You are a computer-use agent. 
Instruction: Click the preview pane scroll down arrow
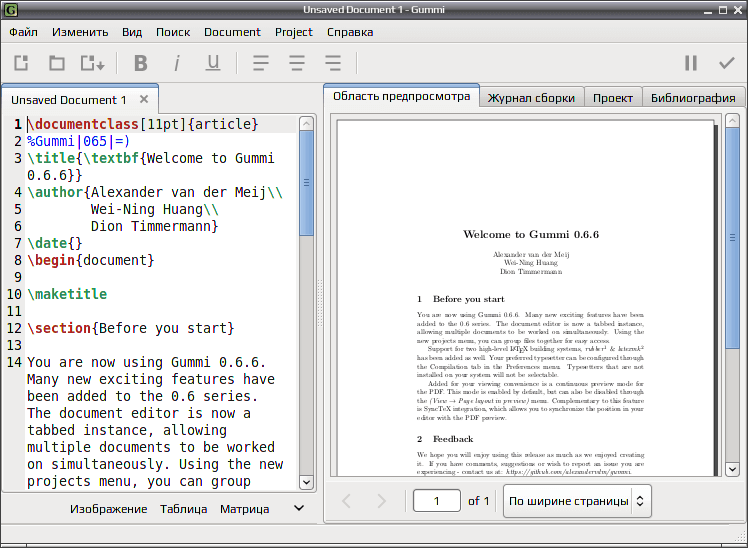pos(732,469)
